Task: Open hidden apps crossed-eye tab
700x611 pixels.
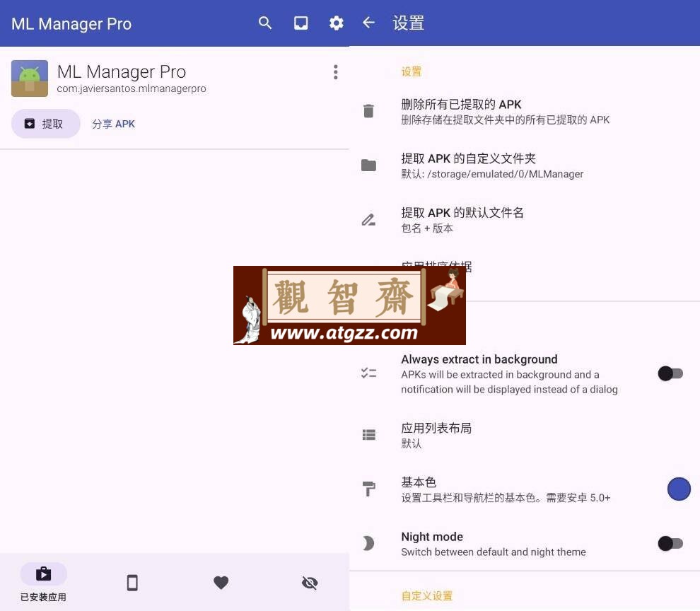Action: [x=310, y=583]
